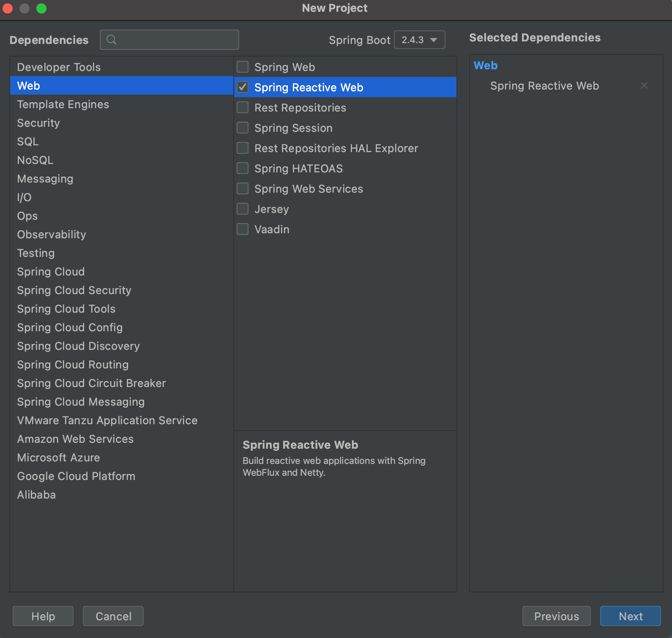This screenshot has height=638, width=672.
Task: Remove Spring Reactive Web from selected dependencies
Action: tap(644, 86)
